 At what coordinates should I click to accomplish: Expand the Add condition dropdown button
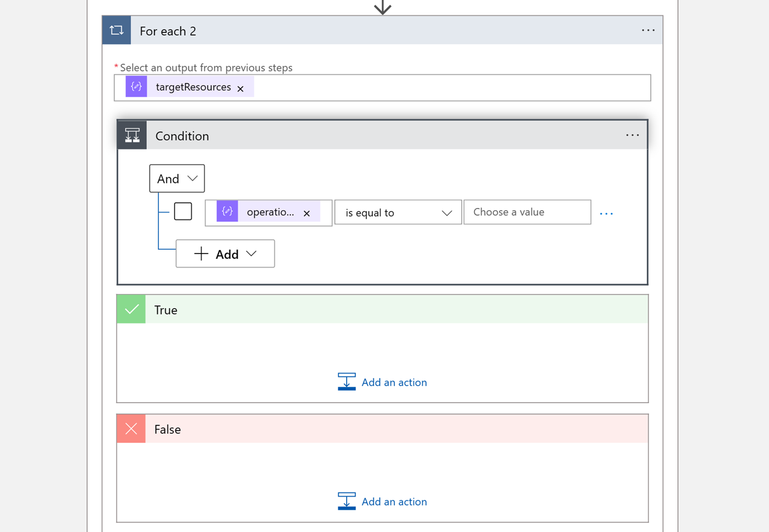(225, 254)
